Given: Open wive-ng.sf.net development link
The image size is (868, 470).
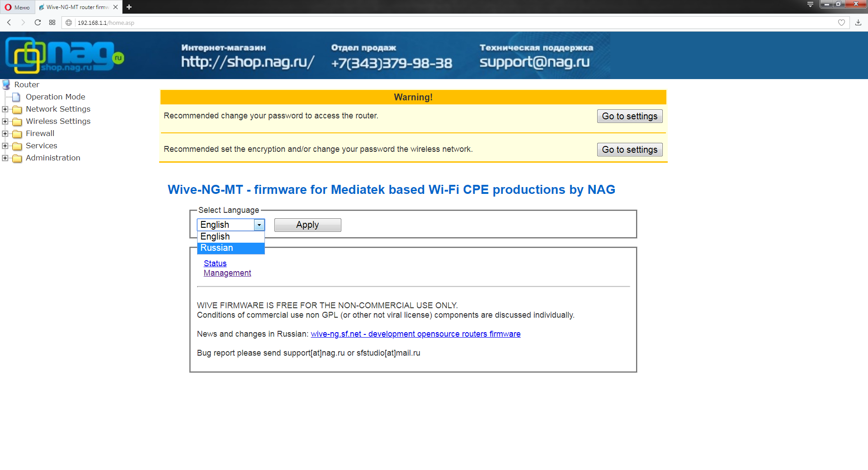Looking at the screenshot, I should (415, 334).
